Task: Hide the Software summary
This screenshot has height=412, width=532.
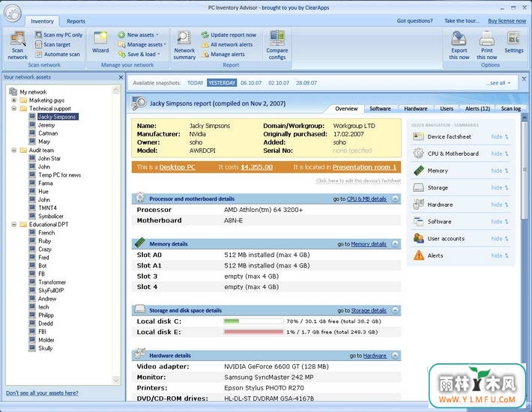Action: (x=500, y=222)
